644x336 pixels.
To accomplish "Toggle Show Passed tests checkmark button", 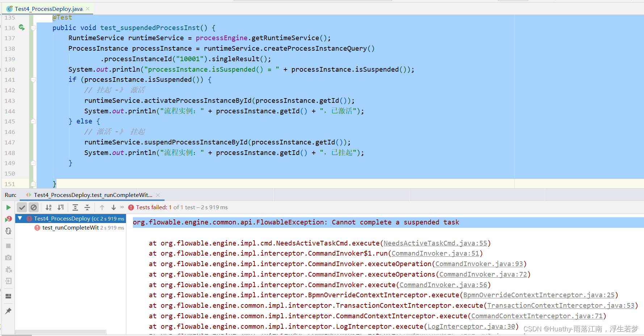I will (x=22, y=207).
